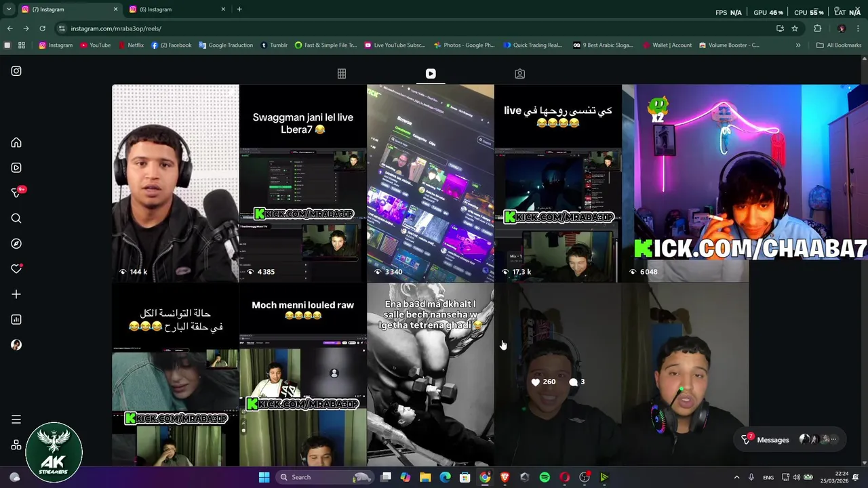This screenshot has width=868, height=488.
Task: Open Chrome three-dot menu
Action: point(859,28)
